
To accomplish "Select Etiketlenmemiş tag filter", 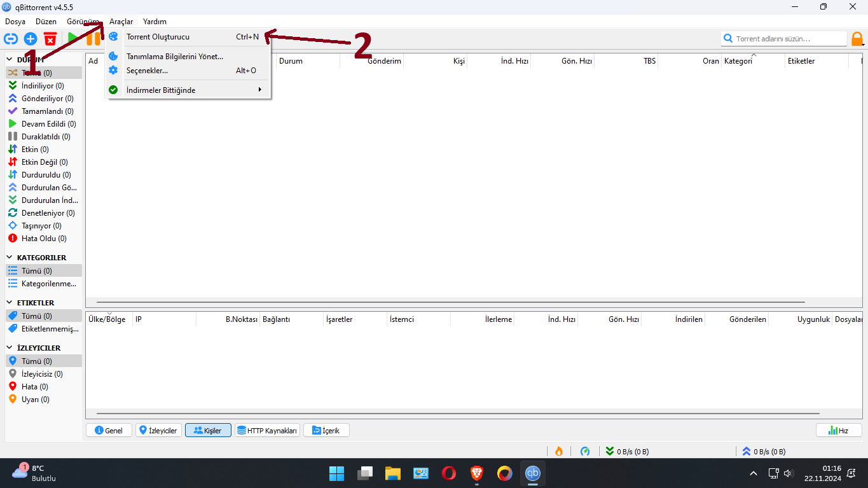I will click(x=43, y=329).
